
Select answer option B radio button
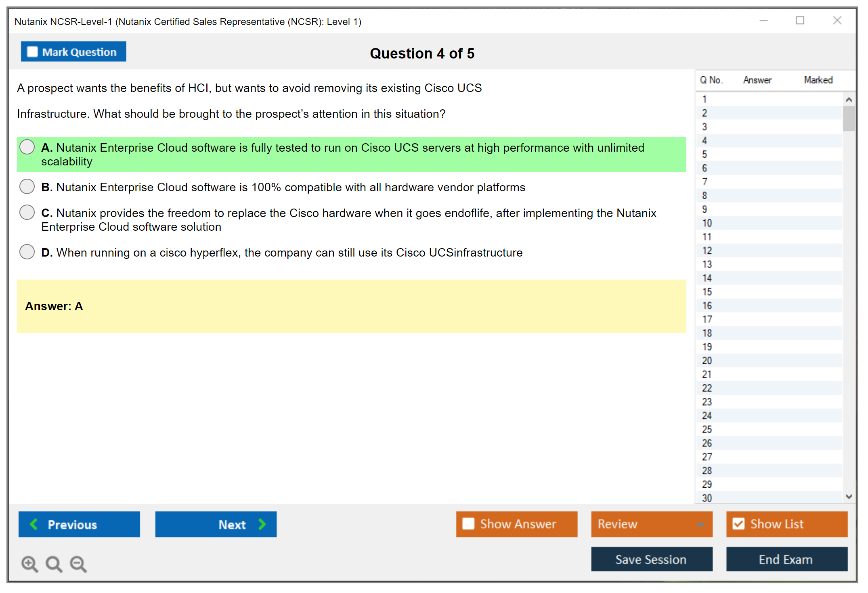click(27, 186)
